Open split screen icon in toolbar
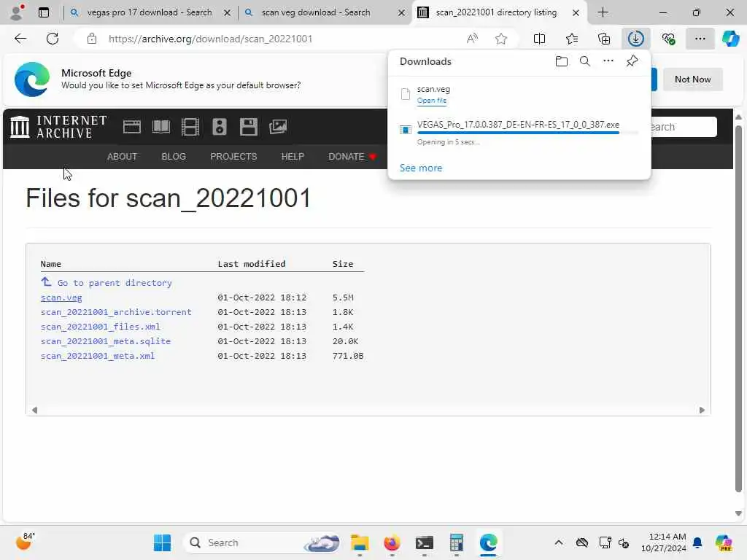This screenshot has height=560, width=747. click(x=539, y=39)
